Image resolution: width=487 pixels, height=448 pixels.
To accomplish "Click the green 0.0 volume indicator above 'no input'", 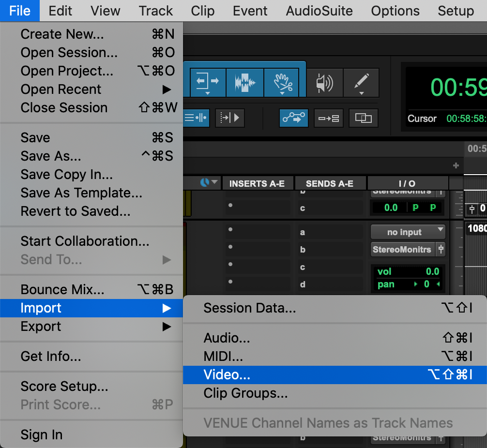I will pyautogui.click(x=390, y=208).
